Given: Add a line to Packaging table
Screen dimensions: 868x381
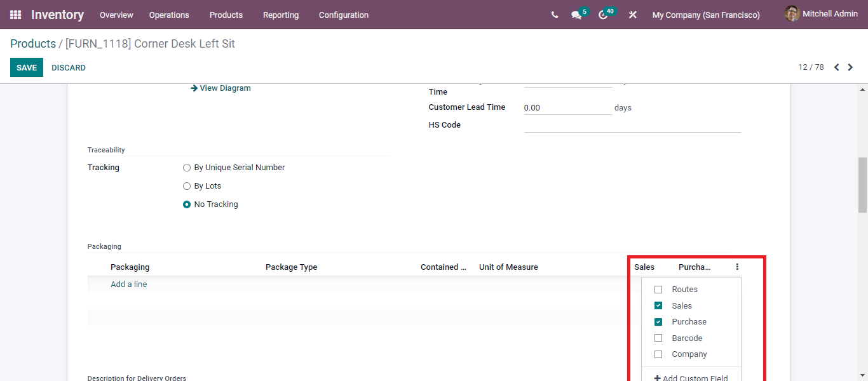Looking at the screenshot, I should pos(129,284).
